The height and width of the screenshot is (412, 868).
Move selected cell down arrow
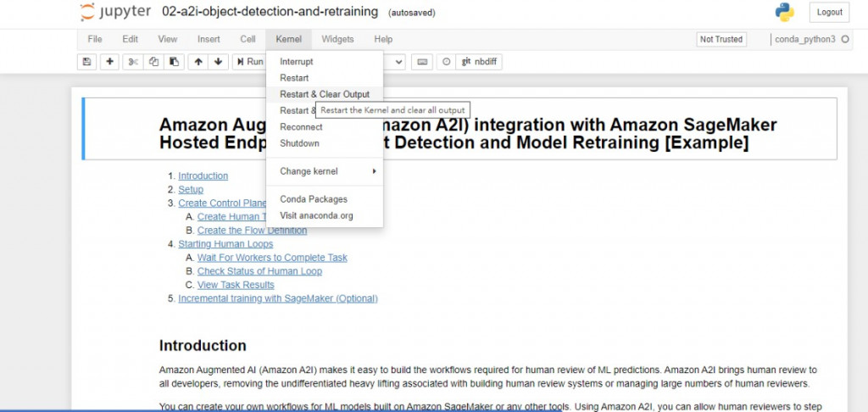pyautogui.click(x=218, y=62)
